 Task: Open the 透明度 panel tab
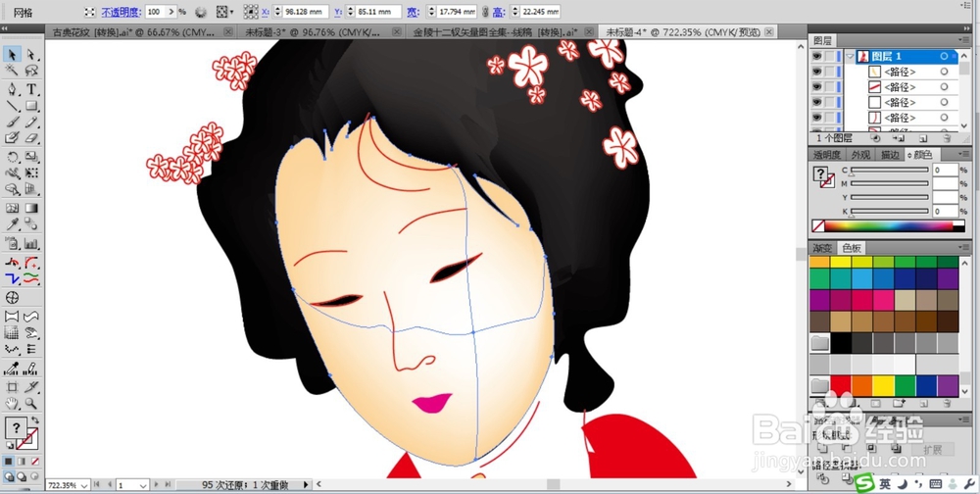(827, 155)
